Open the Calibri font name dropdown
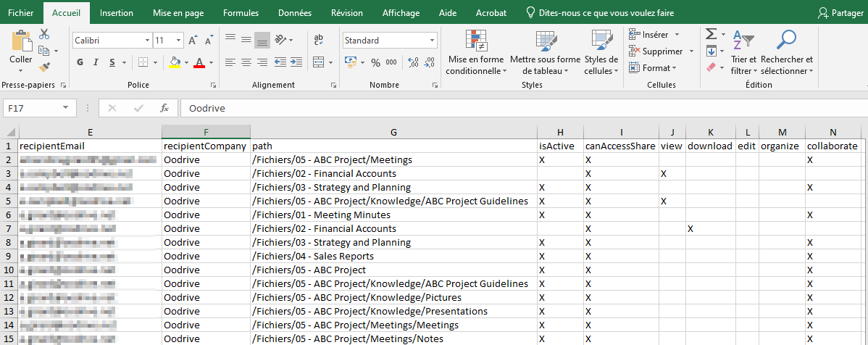This screenshot has height=345, width=868. (x=147, y=41)
